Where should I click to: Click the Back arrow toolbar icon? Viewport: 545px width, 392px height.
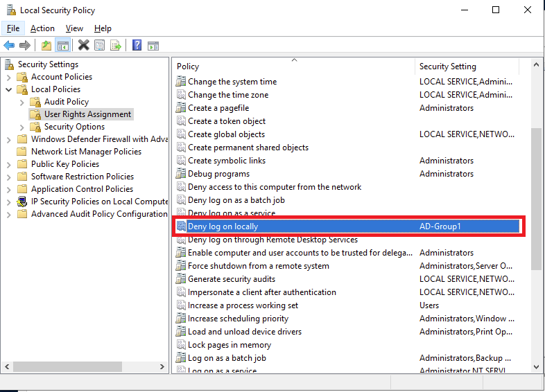[x=9, y=45]
